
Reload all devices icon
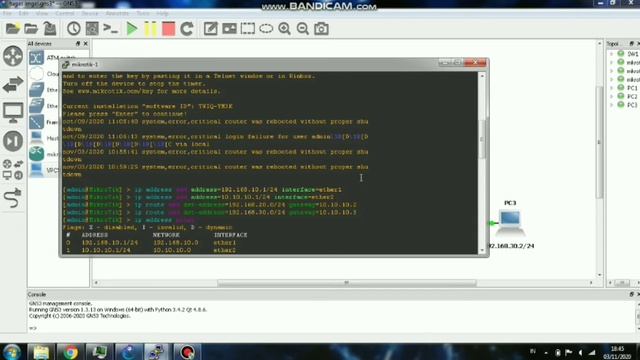[187, 29]
